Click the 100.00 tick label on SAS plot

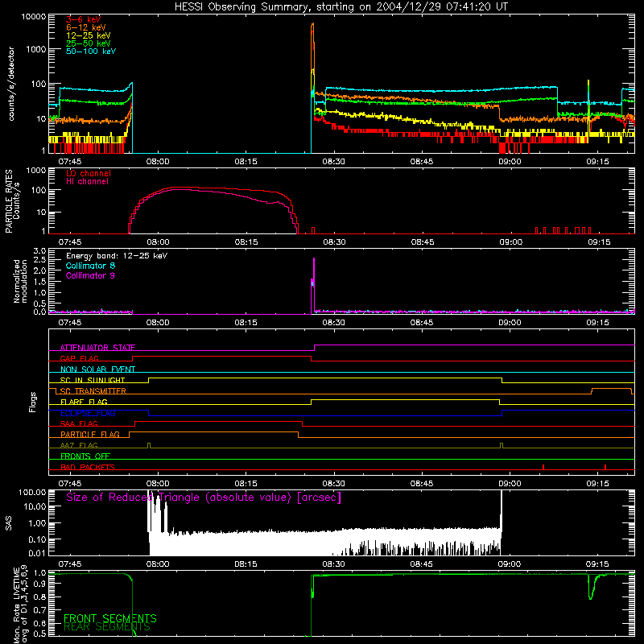[33, 492]
